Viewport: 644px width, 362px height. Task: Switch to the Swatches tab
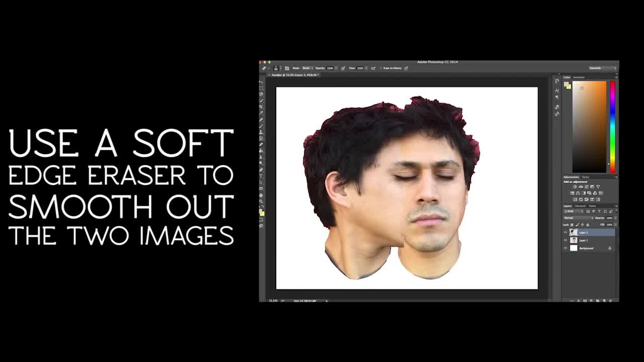(x=579, y=77)
